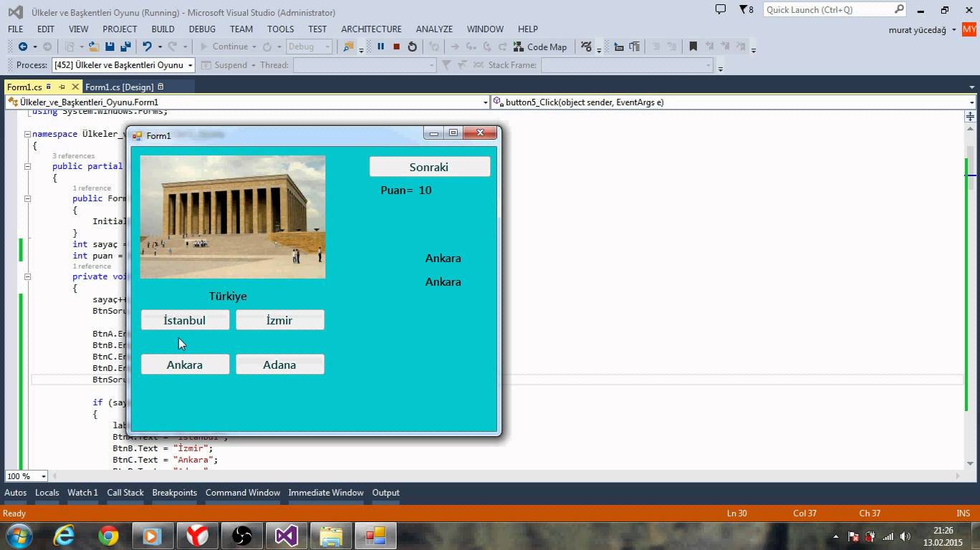Screen dimensions: 980x550
Task: Switch to the Breakpoints tab
Action: 174,493
